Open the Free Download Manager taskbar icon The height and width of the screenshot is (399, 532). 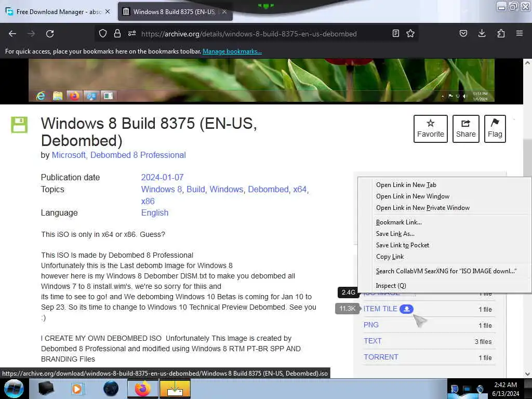[175, 389]
